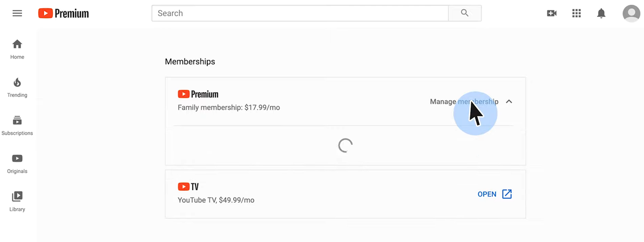Viewport: 644px width, 242px height.
Task: Click the OPEN link for YouTube TV
Action: coord(487,194)
